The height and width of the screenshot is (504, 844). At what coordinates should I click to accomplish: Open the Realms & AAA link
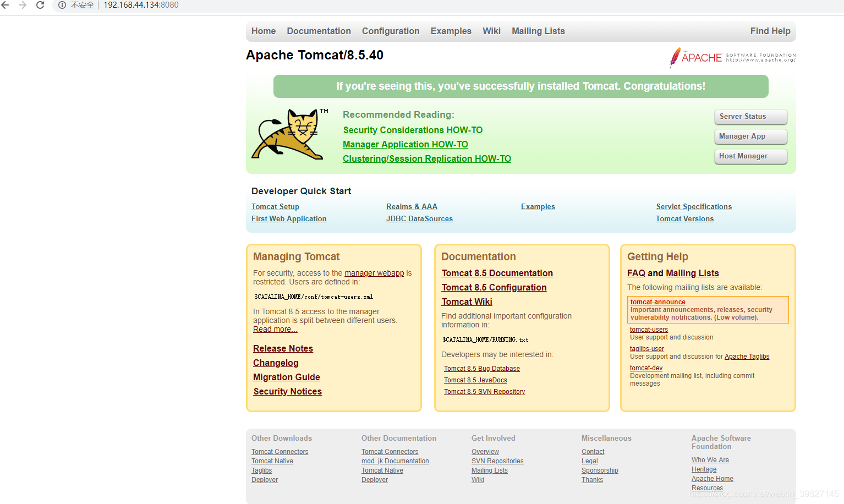pyautogui.click(x=412, y=207)
